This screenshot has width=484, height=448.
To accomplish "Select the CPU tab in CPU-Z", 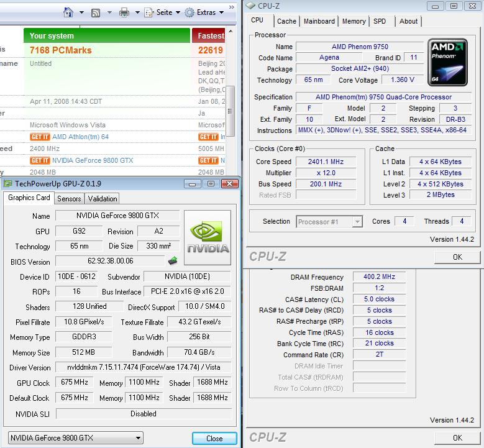I will (257, 21).
